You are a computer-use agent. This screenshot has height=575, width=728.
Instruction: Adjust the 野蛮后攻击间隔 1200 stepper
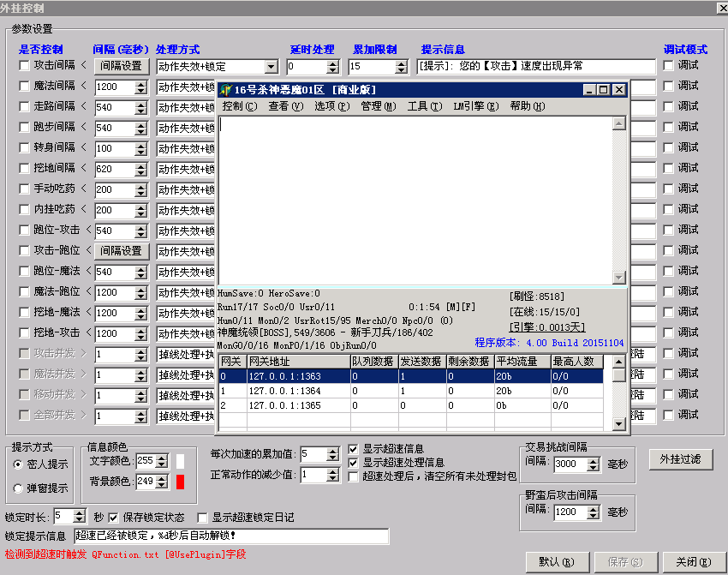(x=594, y=512)
